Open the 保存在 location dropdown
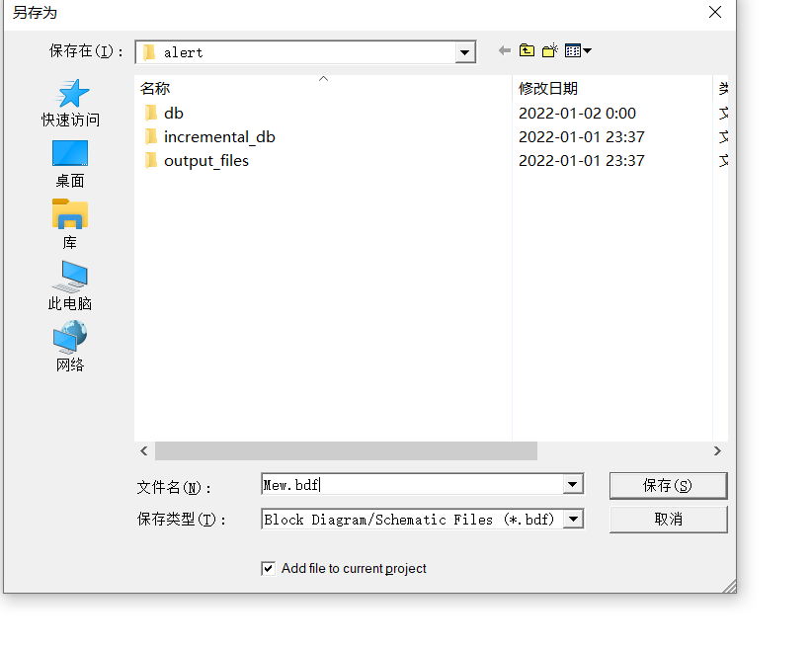812x647 pixels. coord(463,51)
